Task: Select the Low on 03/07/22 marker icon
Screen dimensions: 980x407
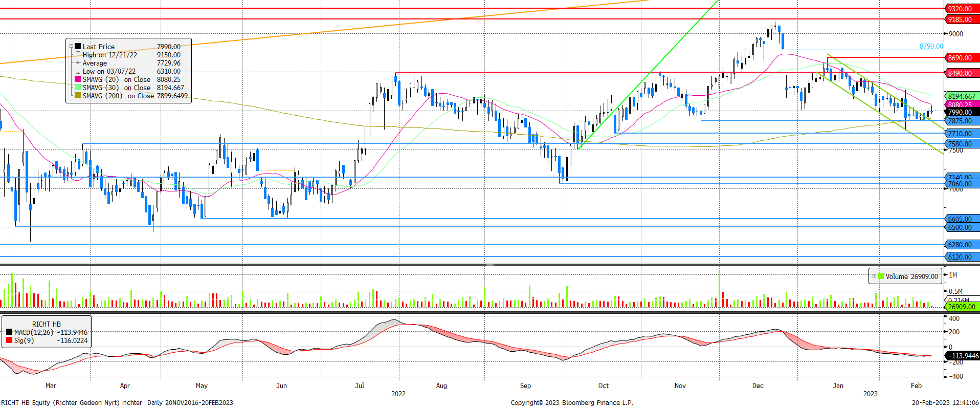Action: pos(78,71)
